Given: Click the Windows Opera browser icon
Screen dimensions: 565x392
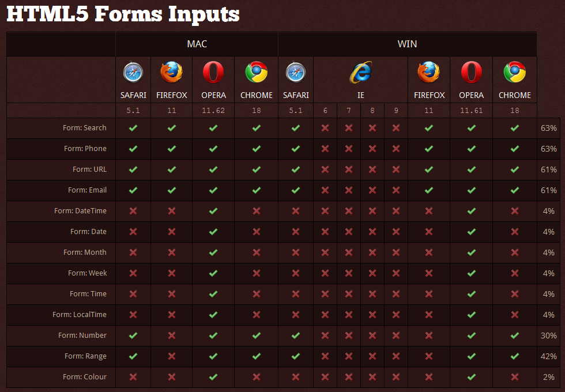Looking at the screenshot, I should coord(471,73).
